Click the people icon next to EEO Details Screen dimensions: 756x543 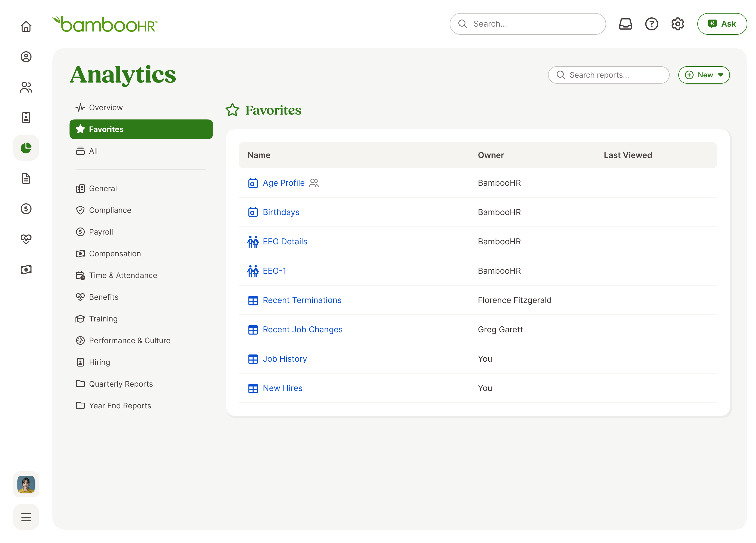click(x=253, y=242)
